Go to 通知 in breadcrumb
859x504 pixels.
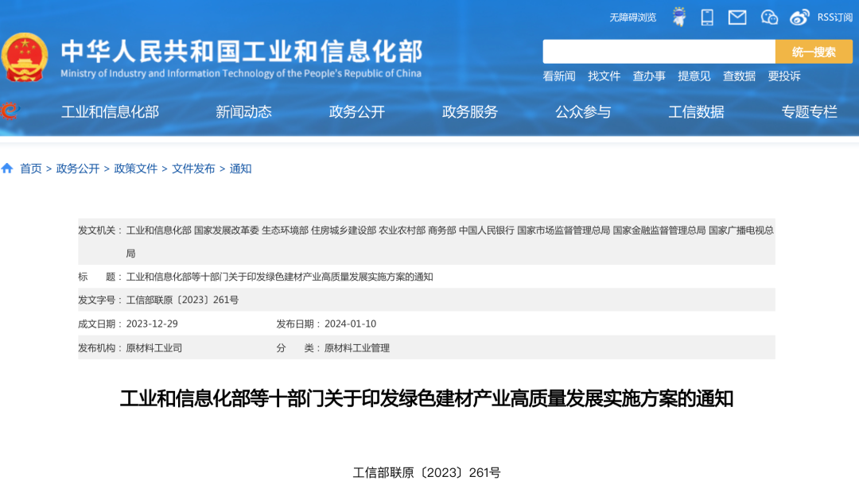coord(240,169)
